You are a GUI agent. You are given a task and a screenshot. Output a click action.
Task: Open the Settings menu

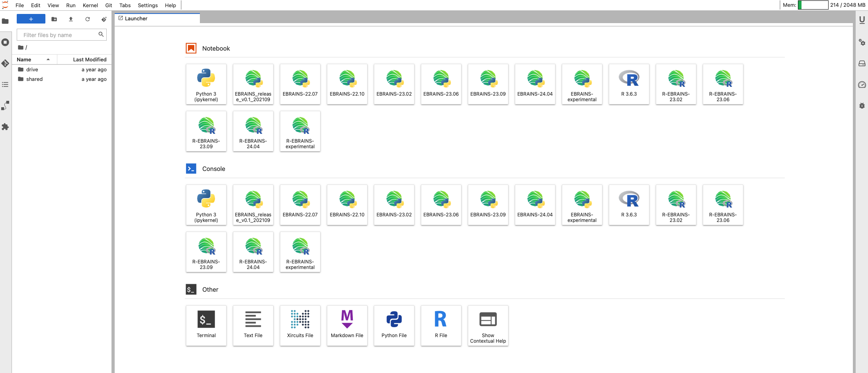(148, 5)
